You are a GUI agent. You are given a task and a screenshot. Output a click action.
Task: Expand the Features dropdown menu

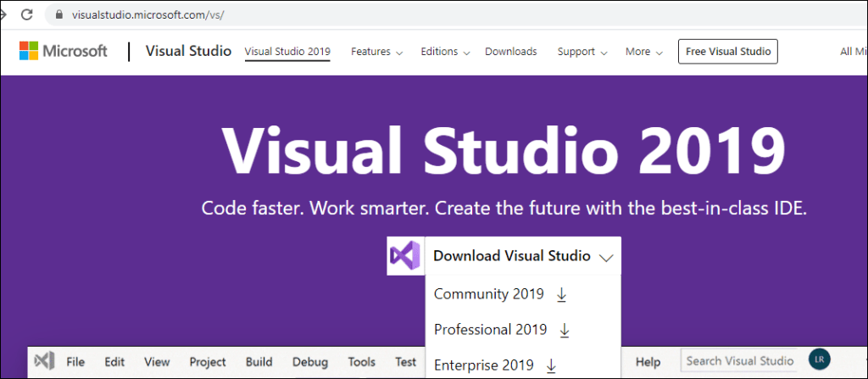pos(376,52)
